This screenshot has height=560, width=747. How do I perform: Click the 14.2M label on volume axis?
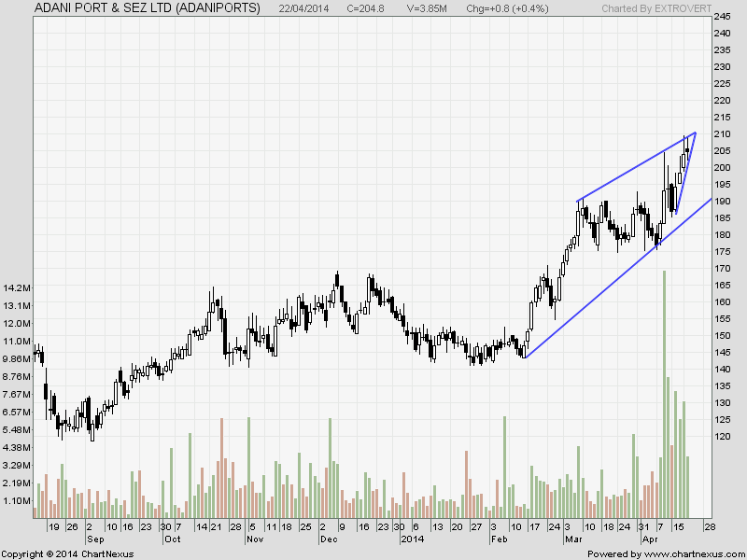18,287
